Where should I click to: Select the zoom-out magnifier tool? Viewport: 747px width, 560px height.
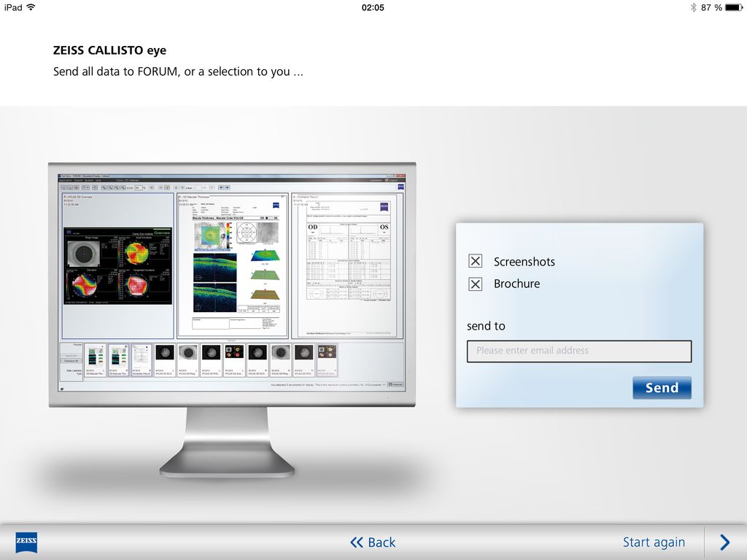click(x=111, y=188)
